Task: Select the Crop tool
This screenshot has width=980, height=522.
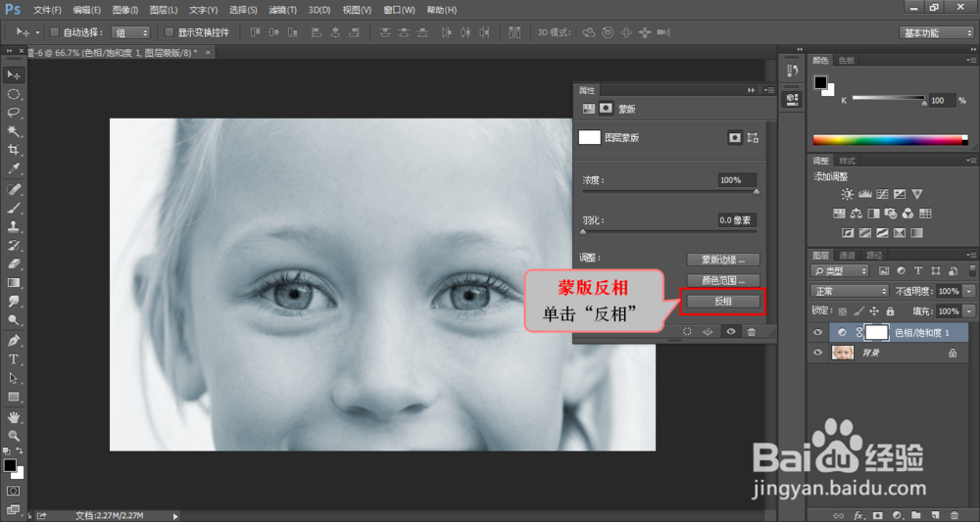Action: pos(14,150)
